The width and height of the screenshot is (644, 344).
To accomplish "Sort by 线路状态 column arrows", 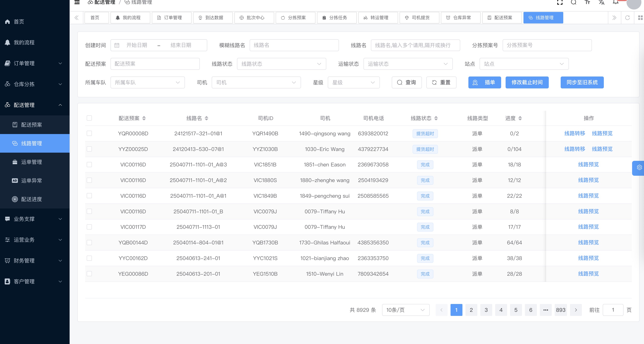I will click(436, 118).
